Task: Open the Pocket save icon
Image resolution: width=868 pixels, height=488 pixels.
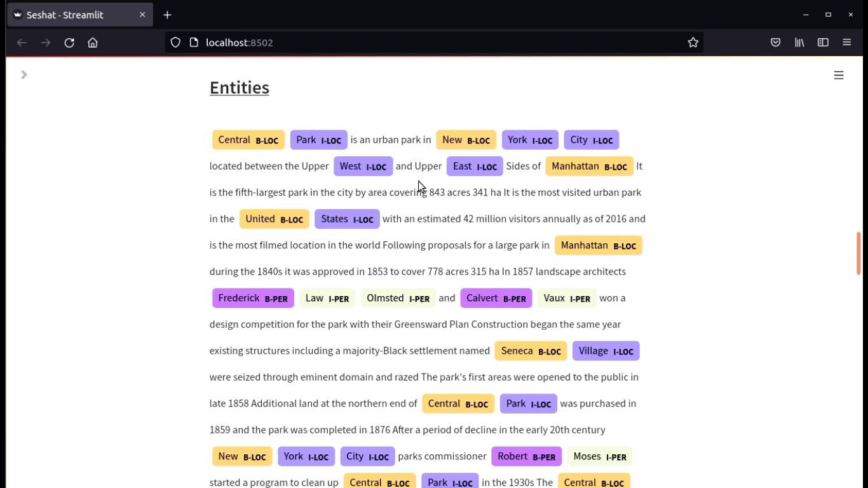Action: (775, 43)
